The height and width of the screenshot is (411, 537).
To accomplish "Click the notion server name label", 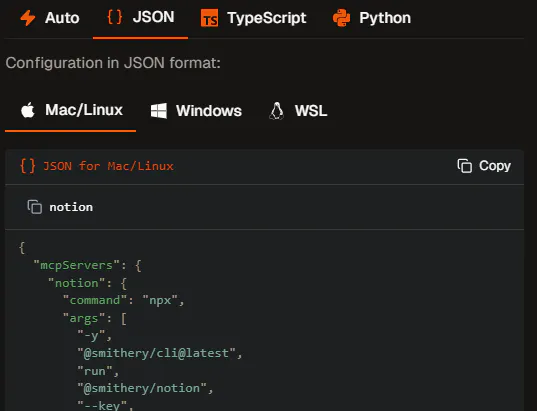I will click(71, 207).
